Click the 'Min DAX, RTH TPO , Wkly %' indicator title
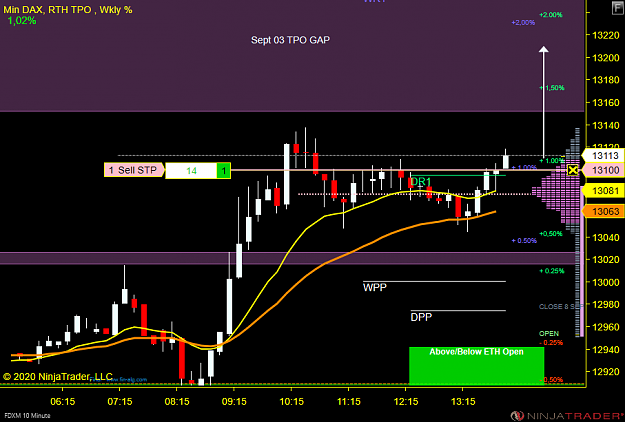The height and width of the screenshot is (422, 625). coord(68,10)
